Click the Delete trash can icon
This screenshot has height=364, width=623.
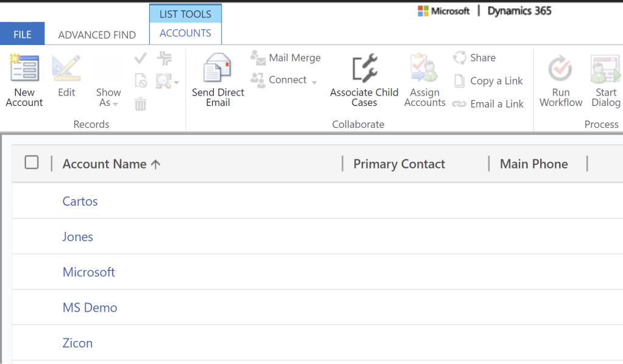[x=141, y=104]
